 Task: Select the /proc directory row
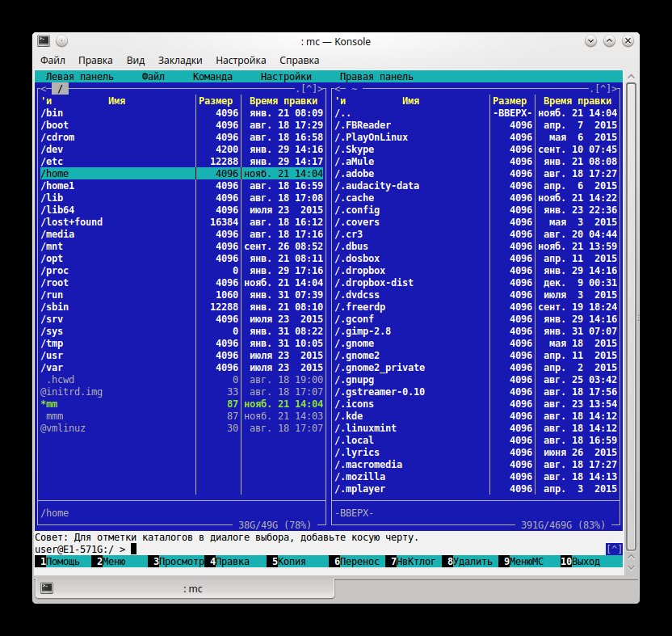click(182, 271)
